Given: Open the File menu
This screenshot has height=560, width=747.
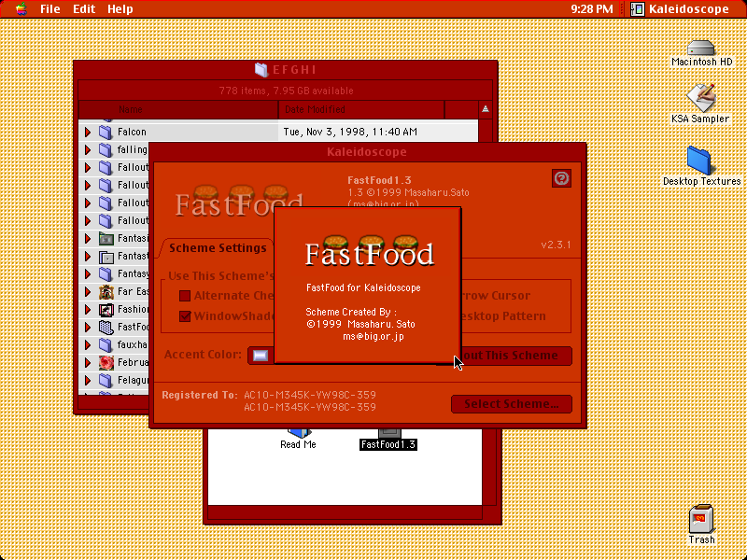Looking at the screenshot, I should (x=50, y=8).
